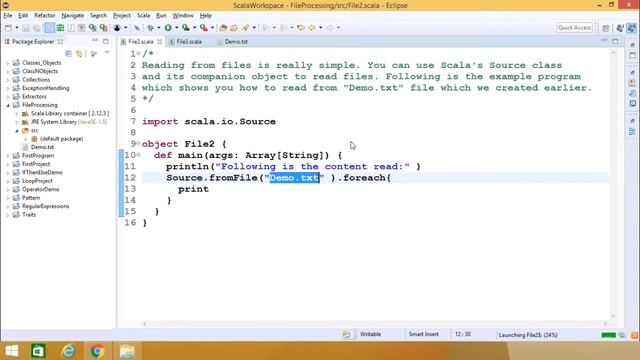Collapse the src folder

[x=17, y=131]
